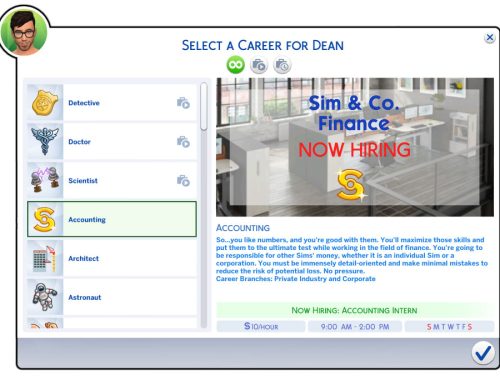Viewport: 500px width, 380px height.
Task: Click the Scientist career icon
Action: [45, 180]
